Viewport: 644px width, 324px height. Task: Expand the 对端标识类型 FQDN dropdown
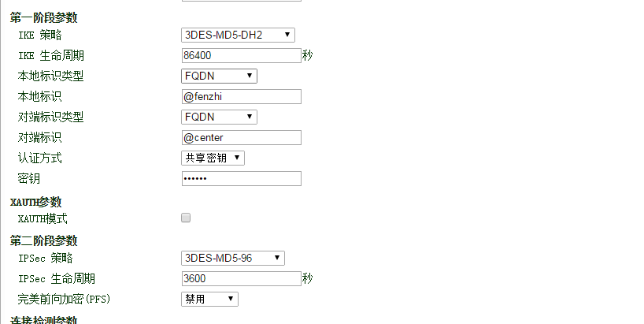coord(219,117)
